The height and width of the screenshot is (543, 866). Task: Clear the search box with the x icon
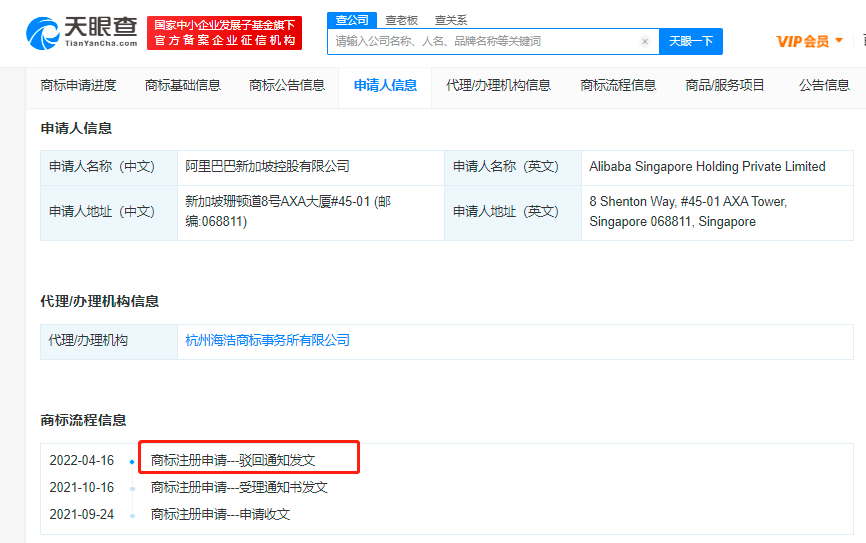(645, 41)
